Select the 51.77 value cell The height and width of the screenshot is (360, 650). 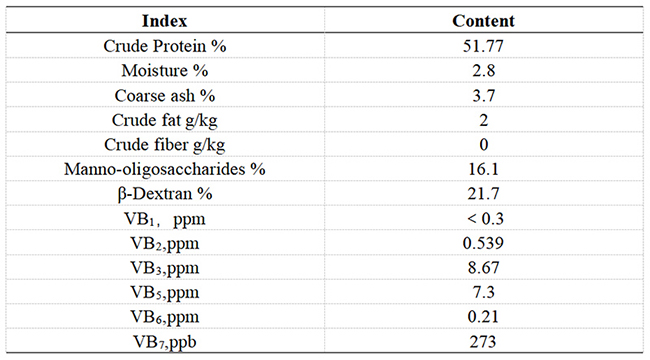[483, 46]
